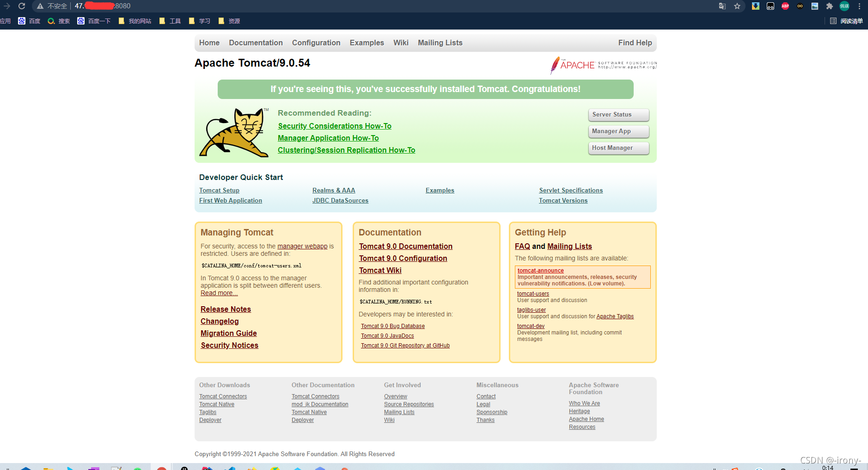Screen dimensions: 868x470
Task: Click the Read more... link
Action: click(x=219, y=293)
